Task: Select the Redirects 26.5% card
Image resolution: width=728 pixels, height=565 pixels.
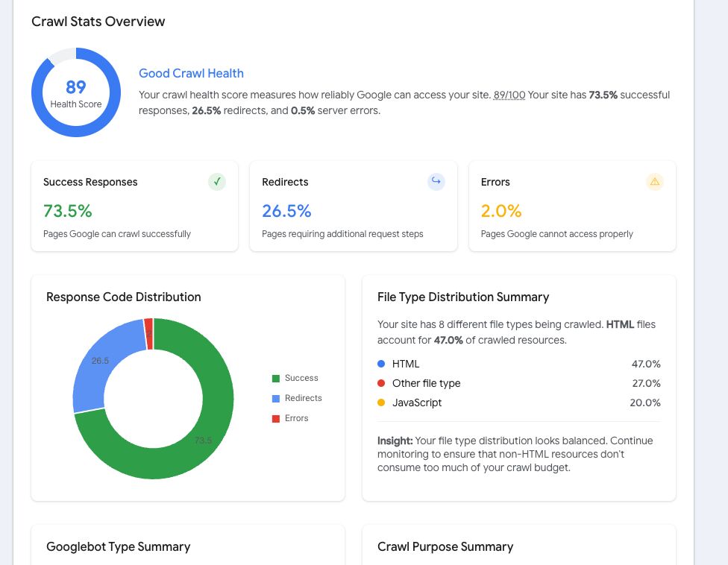Action: pos(353,206)
